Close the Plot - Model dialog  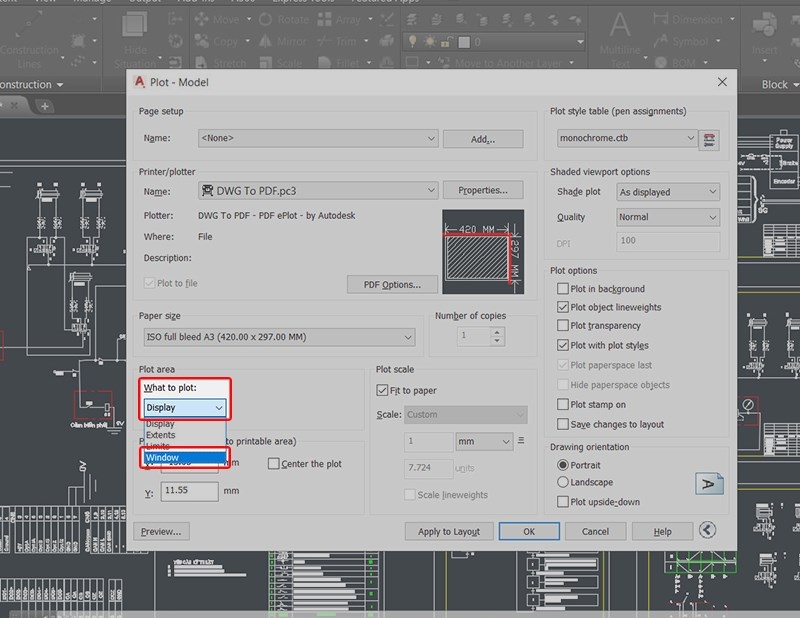click(x=722, y=82)
